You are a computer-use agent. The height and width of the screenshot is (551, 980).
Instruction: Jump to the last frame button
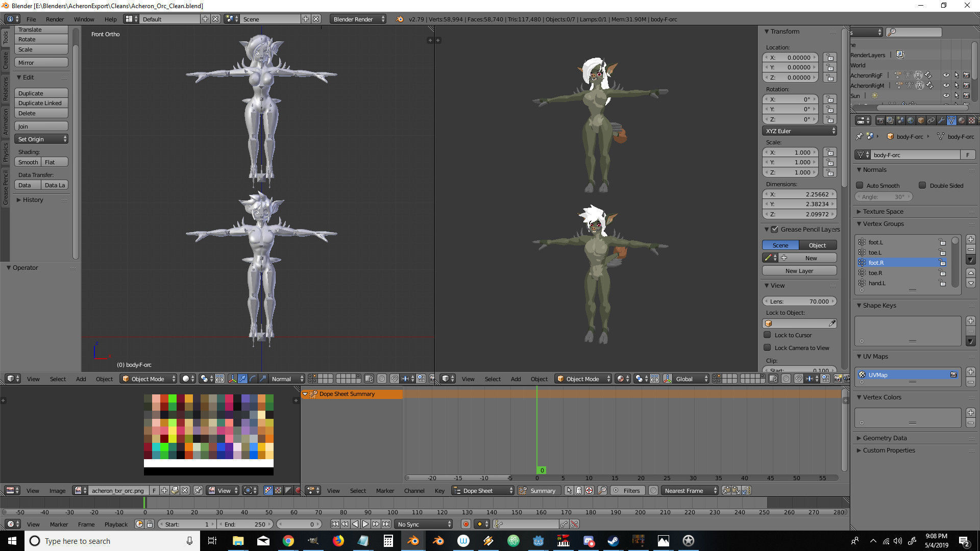tap(386, 524)
